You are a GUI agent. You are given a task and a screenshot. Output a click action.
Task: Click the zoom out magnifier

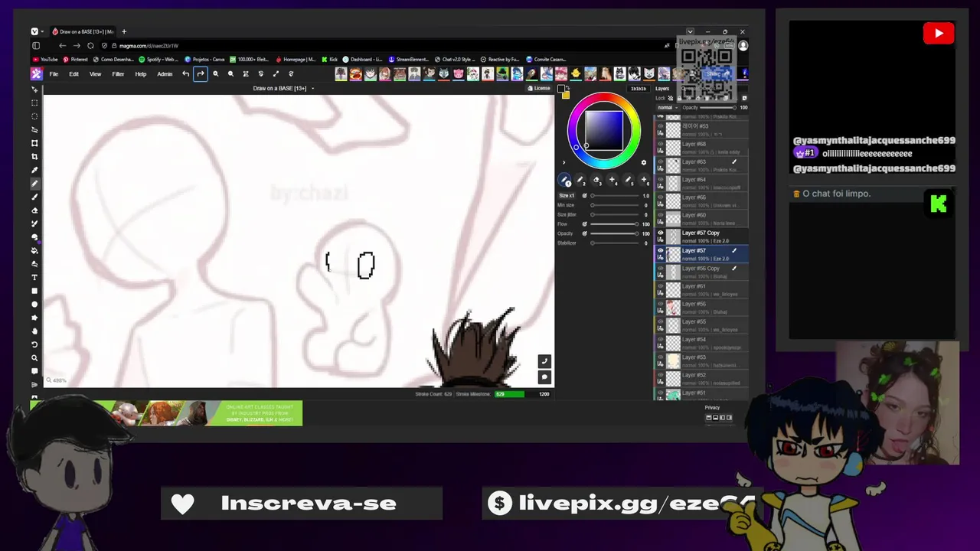[230, 74]
